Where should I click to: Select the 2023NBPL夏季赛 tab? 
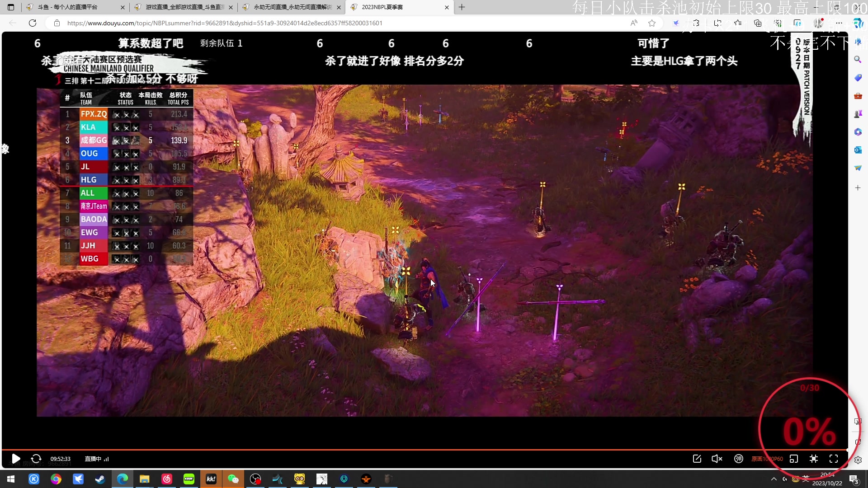(x=400, y=7)
